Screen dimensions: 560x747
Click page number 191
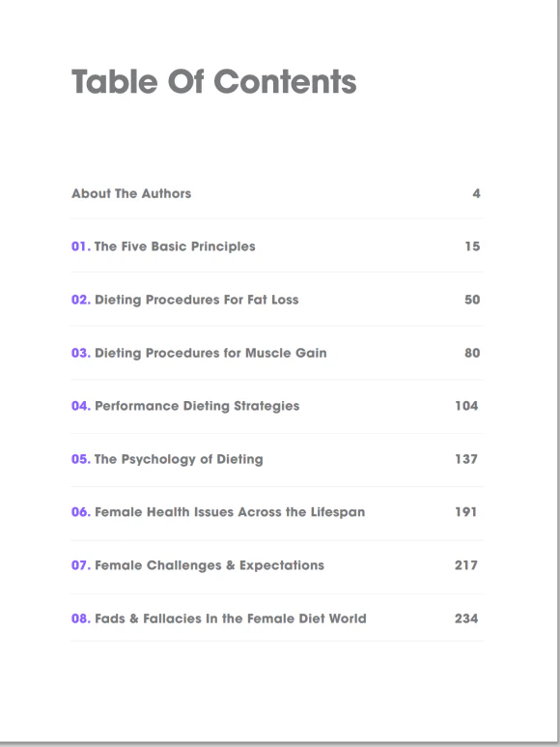[465, 512]
